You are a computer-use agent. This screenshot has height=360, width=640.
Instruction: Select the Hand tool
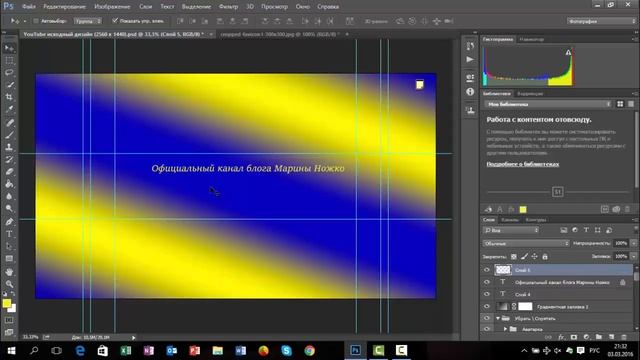(9, 272)
